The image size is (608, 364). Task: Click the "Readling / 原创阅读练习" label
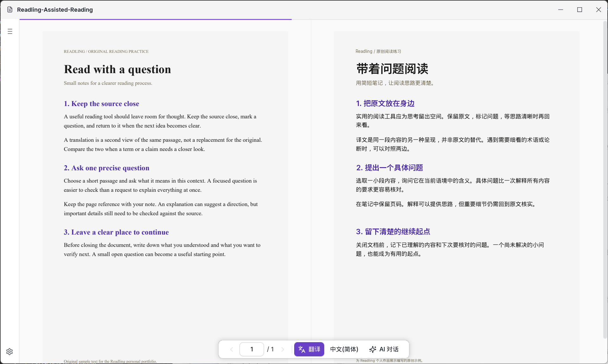point(378,51)
